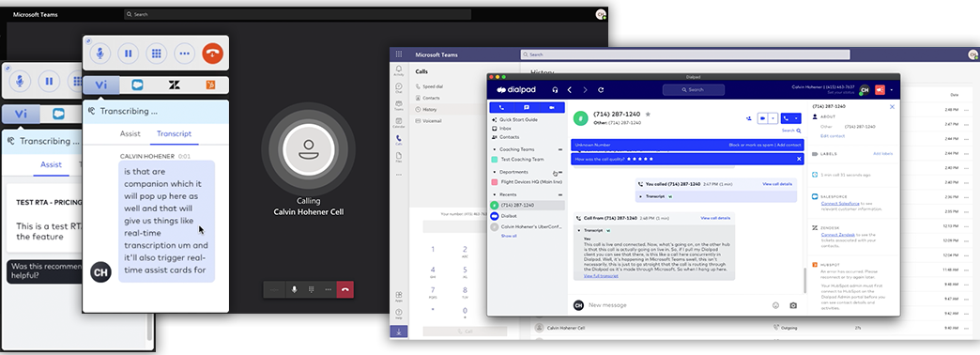Collapse Recents section
Screen dimensions: 980x355
click(x=560, y=194)
